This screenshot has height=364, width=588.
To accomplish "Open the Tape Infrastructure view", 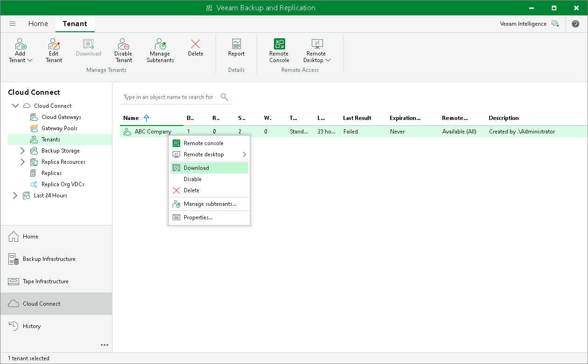I will [56, 281].
